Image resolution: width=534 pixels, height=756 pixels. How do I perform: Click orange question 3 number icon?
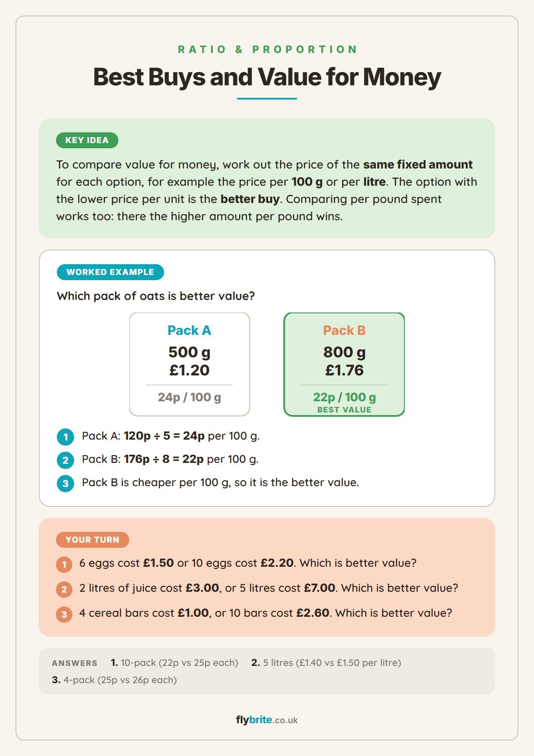pyautogui.click(x=64, y=614)
